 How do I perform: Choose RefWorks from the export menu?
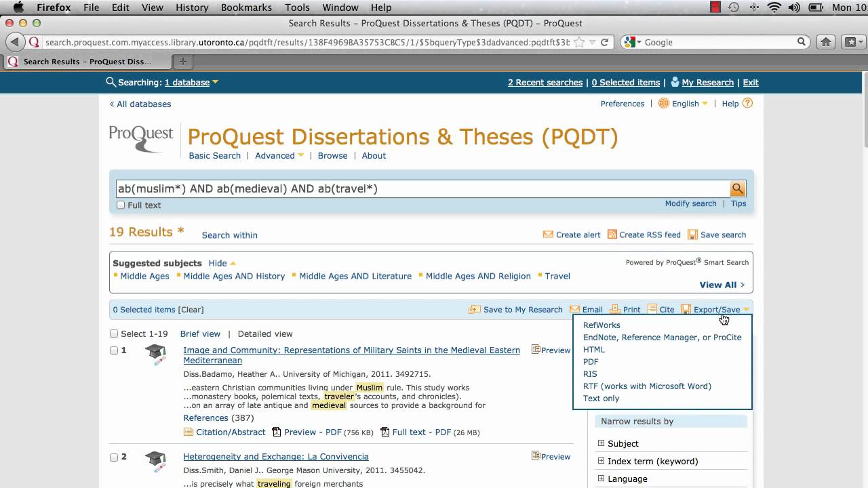[x=601, y=325]
